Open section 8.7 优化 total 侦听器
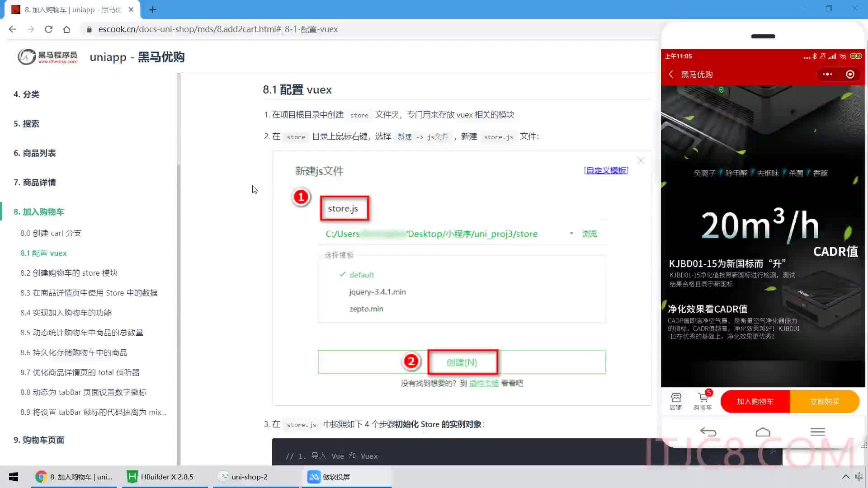This screenshot has height=488, width=868. point(80,372)
